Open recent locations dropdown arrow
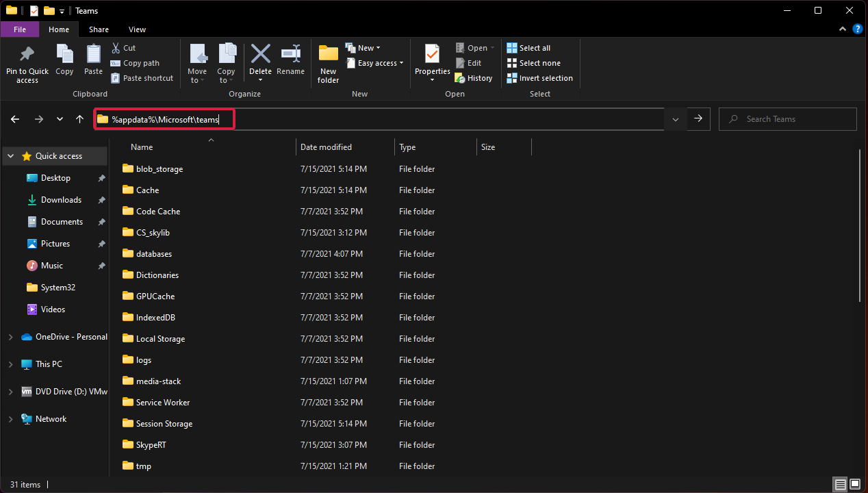868x493 pixels. [60, 119]
